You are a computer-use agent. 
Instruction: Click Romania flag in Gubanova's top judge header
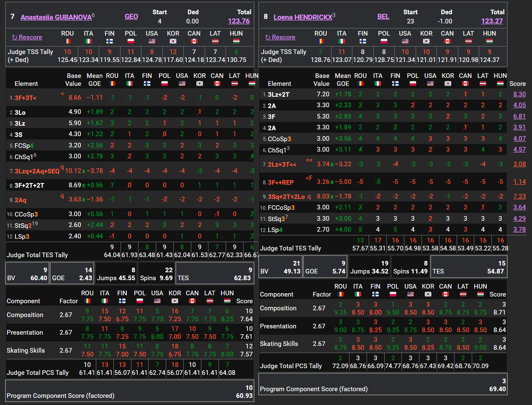(67, 41)
